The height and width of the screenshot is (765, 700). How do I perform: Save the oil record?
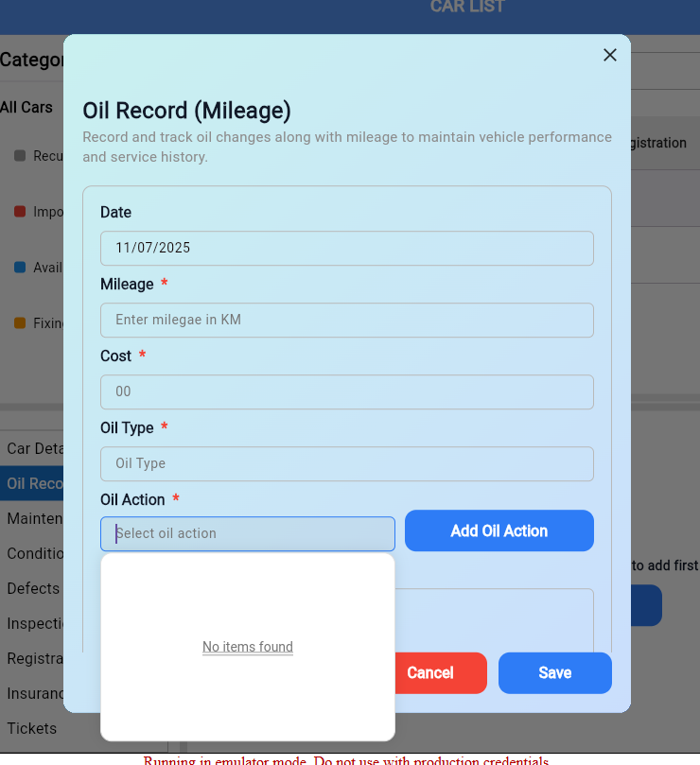[x=554, y=673]
